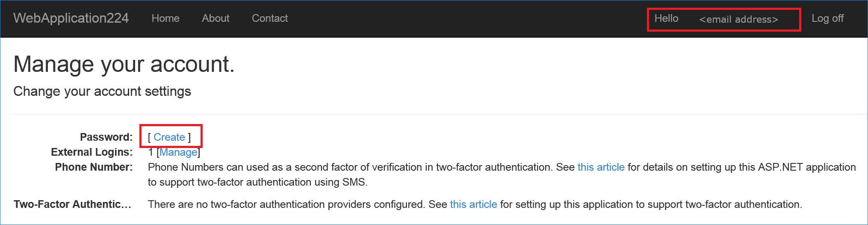This screenshot has width=868, height=225.
Task: Click the 'Manage your account.' heading
Action: tap(124, 65)
